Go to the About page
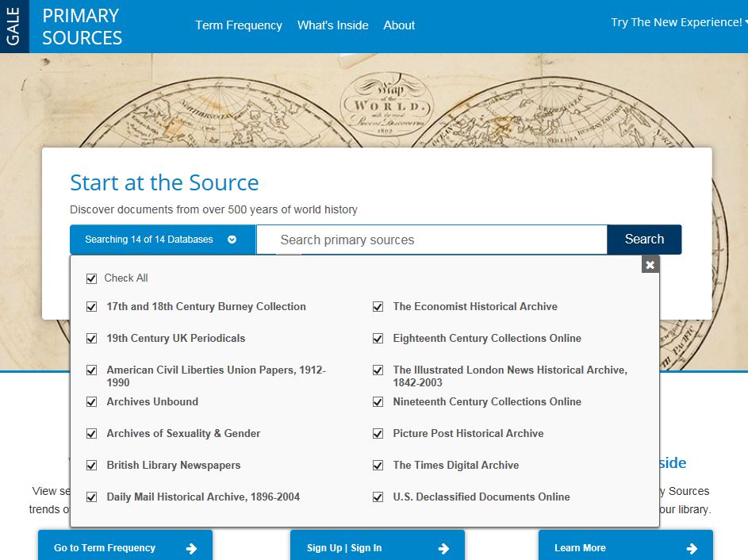This screenshot has height=560, width=748. pyautogui.click(x=399, y=25)
